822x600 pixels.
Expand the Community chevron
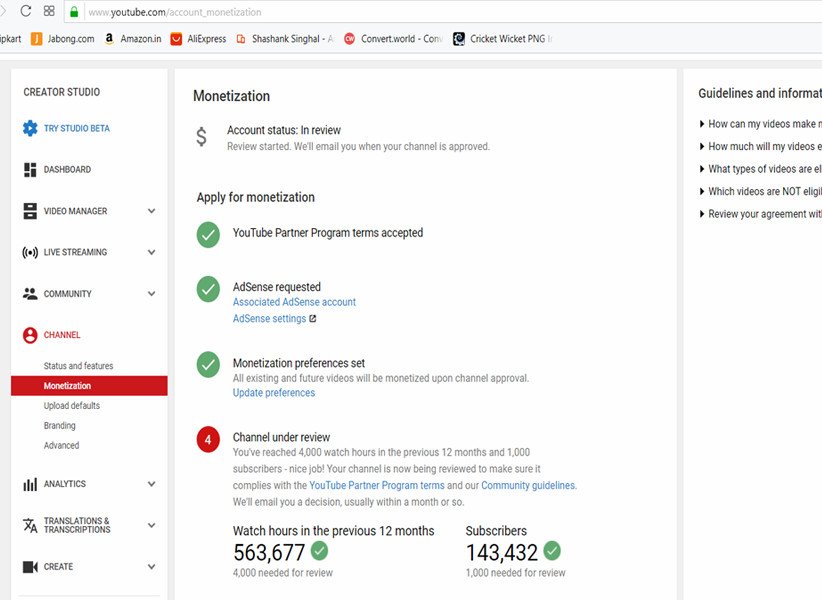point(152,293)
